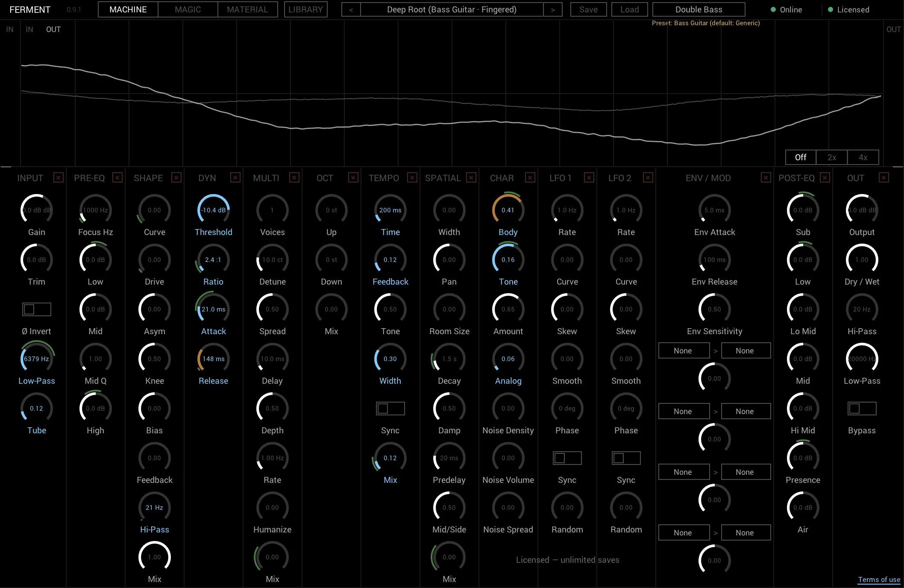Disable the DYN module with its X icon
Screen dimensions: 904x588
click(235, 177)
